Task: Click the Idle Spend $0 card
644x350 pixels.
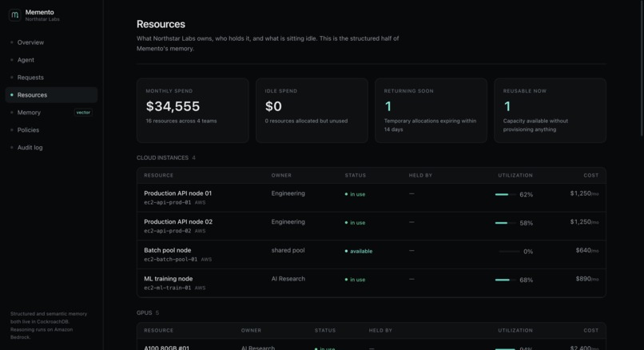Action: tap(312, 110)
